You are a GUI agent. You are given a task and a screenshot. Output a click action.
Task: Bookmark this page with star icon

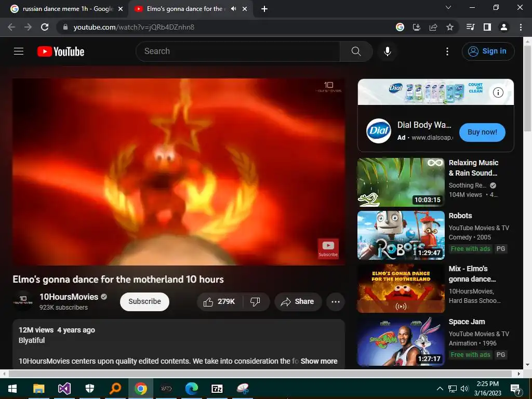point(450,27)
